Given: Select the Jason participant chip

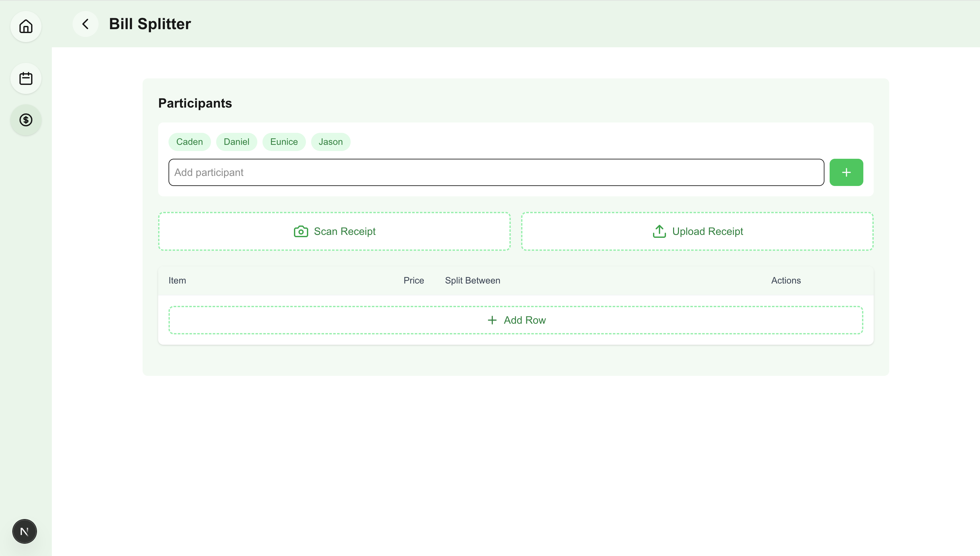Looking at the screenshot, I should coord(330,142).
